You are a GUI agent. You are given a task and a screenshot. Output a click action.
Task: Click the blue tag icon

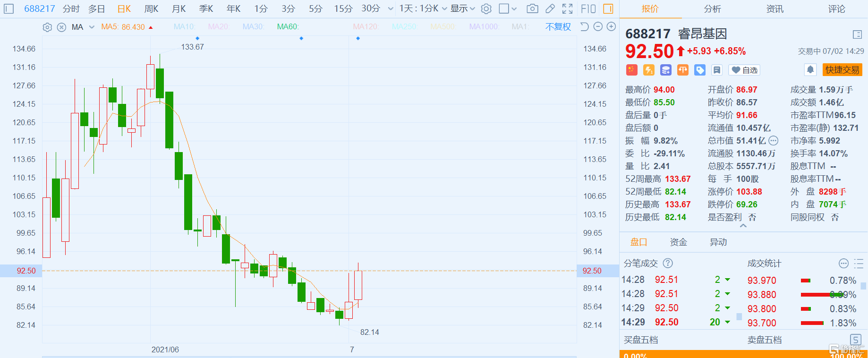[x=700, y=70]
